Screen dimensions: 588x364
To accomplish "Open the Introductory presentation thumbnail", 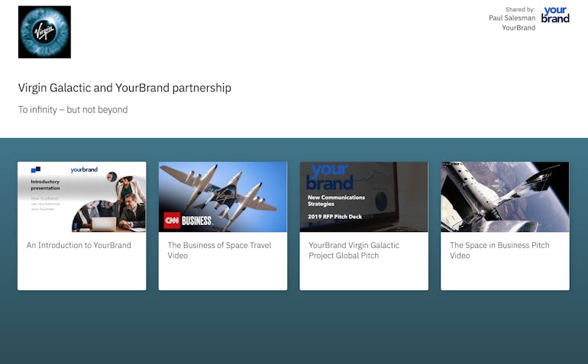I will [x=82, y=197].
